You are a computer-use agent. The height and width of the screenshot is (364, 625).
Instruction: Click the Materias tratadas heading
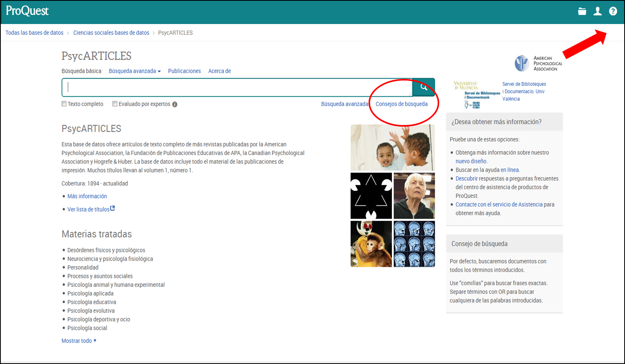tap(96, 234)
